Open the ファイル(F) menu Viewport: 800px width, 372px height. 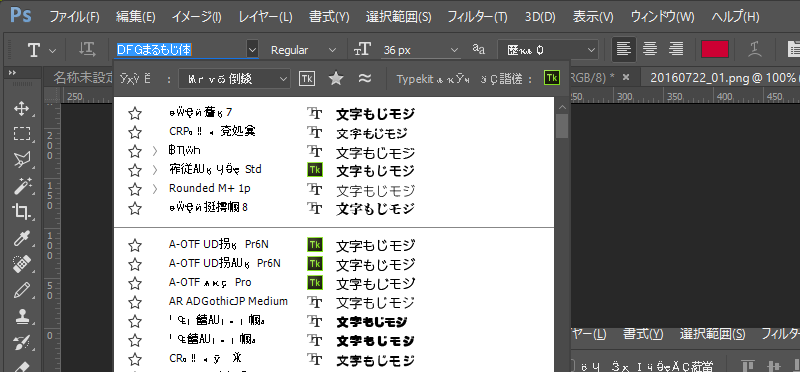tap(74, 17)
